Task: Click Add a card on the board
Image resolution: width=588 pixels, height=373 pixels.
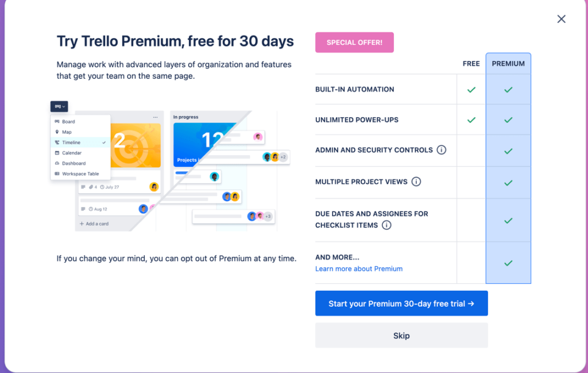Action: (x=95, y=224)
